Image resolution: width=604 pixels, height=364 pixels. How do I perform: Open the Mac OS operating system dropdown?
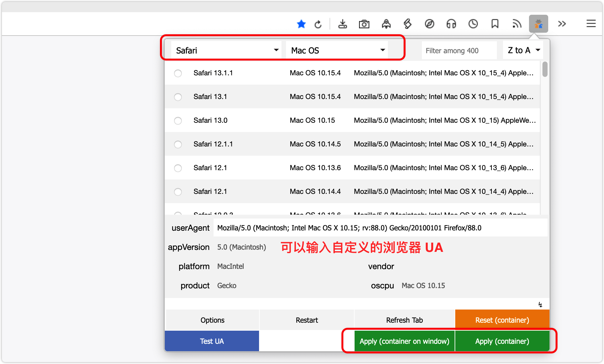(337, 50)
